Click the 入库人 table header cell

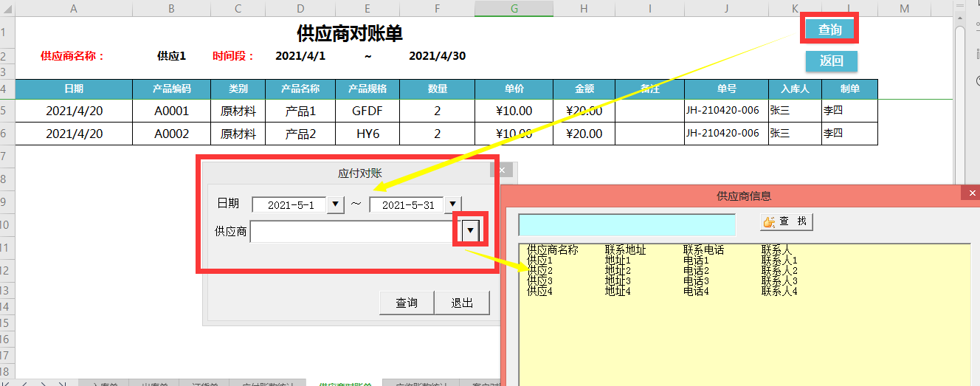tap(795, 89)
